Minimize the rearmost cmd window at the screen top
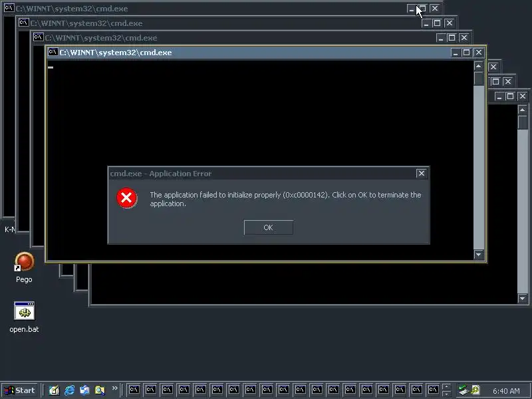The width and height of the screenshot is (532, 399). (411, 9)
